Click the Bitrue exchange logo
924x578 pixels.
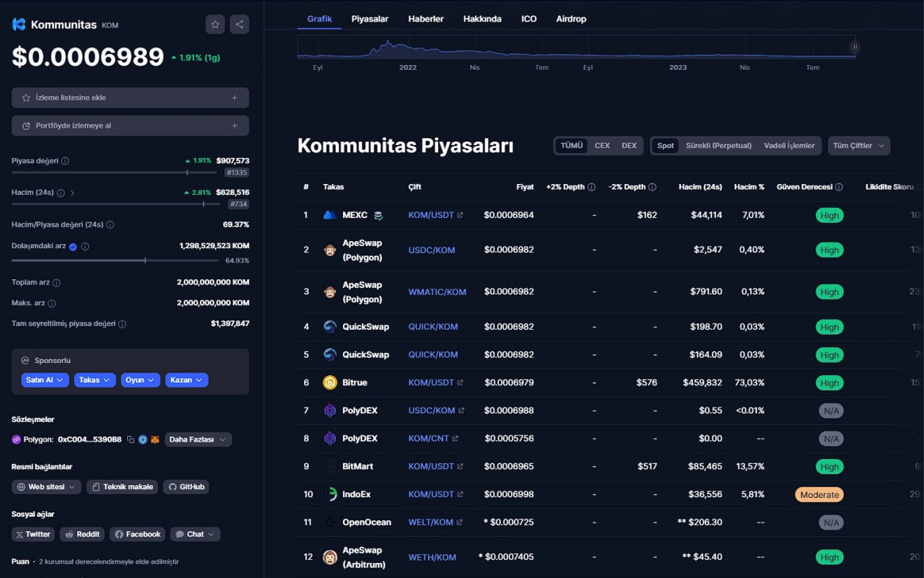[x=330, y=382]
